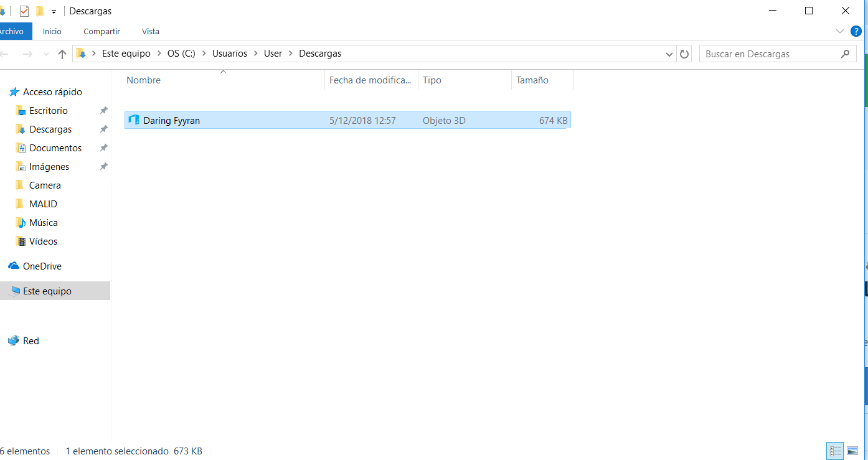
Task: Click the 3D object icon of Daring Fyyran
Action: pyautogui.click(x=134, y=120)
